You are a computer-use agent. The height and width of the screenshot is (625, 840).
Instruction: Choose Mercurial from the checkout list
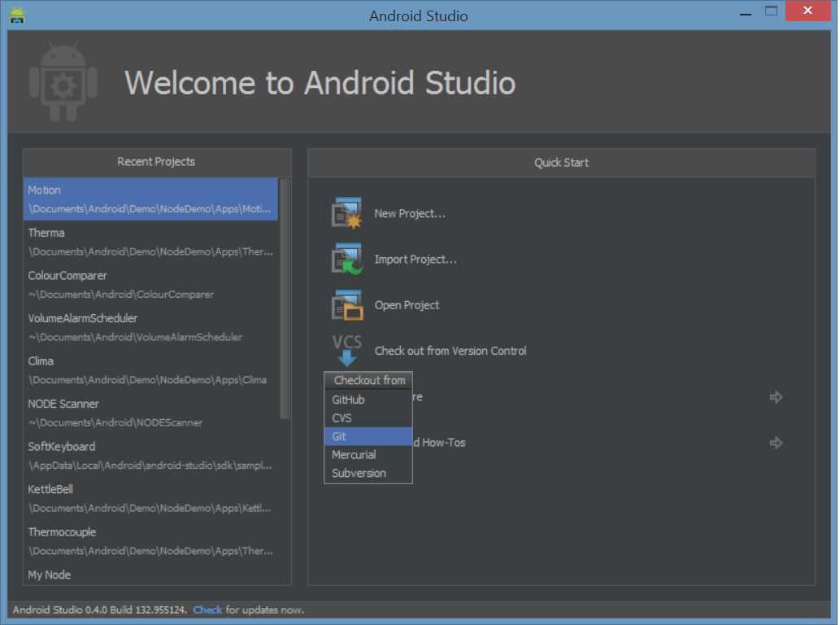(368, 454)
